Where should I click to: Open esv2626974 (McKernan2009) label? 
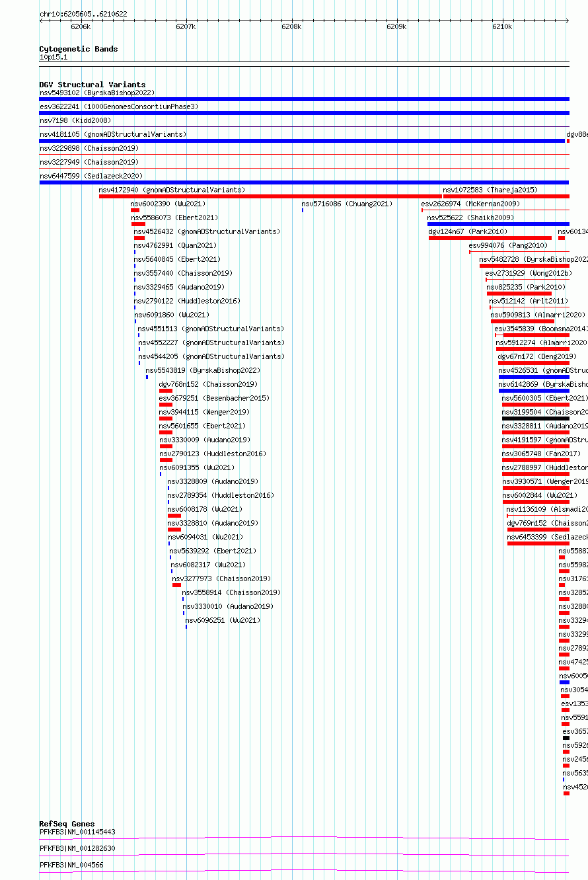[x=470, y=204]
